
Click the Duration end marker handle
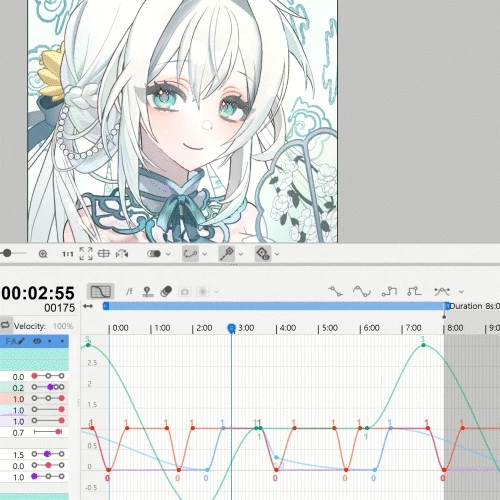click(447, 306)
